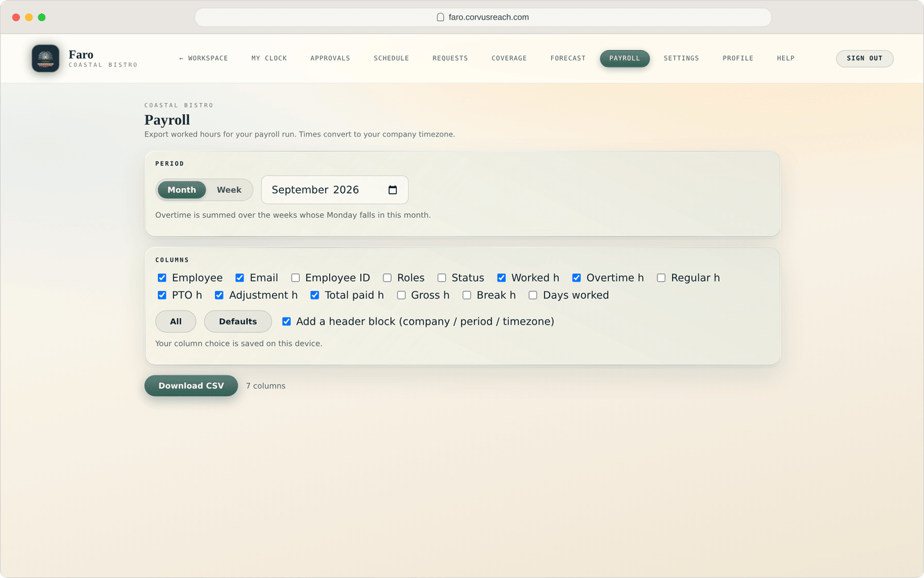
Task: Enable the Status column checkbox
Action: pos(441,278)
